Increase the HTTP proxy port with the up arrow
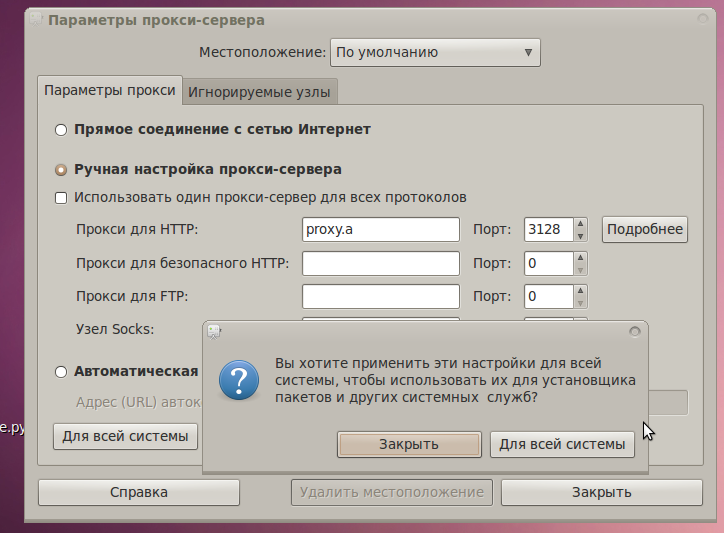The height and width of the screenshot is (533, 724). tap(581, 224)
